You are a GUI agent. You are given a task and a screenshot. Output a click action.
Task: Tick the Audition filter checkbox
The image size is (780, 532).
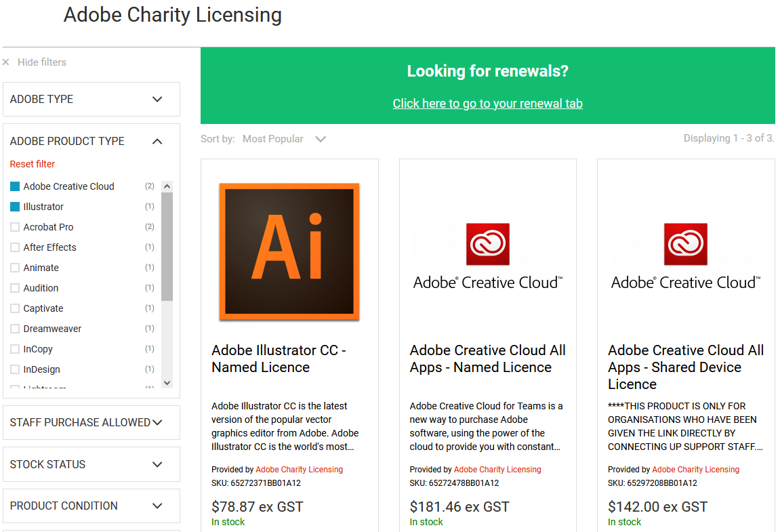(15, 288)
